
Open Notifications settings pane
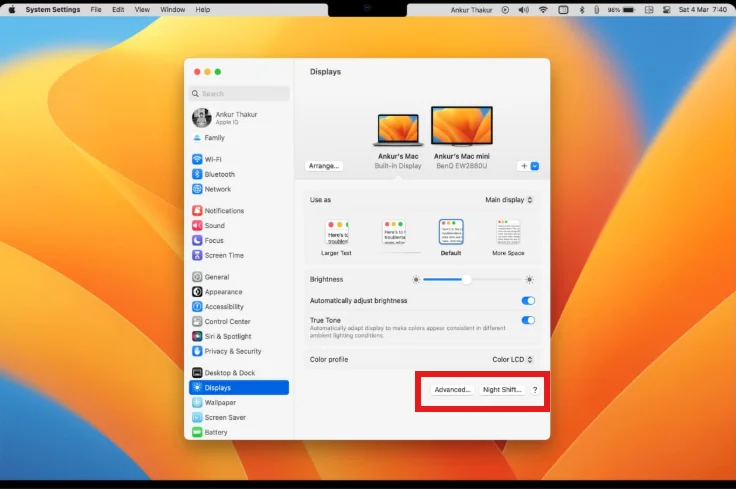click(x=218, y=211)
